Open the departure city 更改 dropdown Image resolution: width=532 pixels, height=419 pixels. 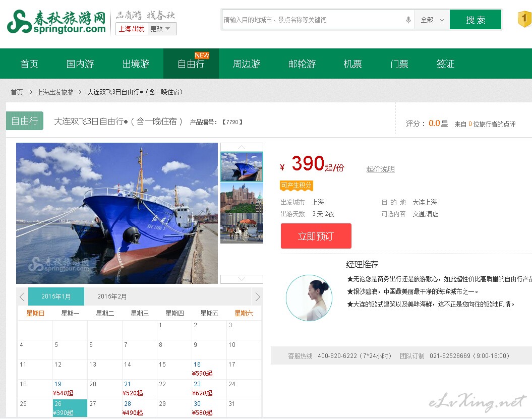coord(163,29)
